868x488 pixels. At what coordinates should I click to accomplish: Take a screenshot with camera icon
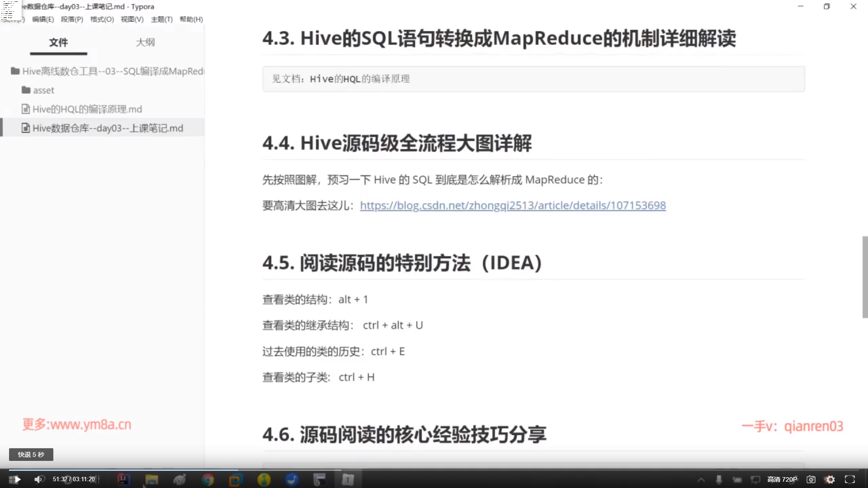811,479
